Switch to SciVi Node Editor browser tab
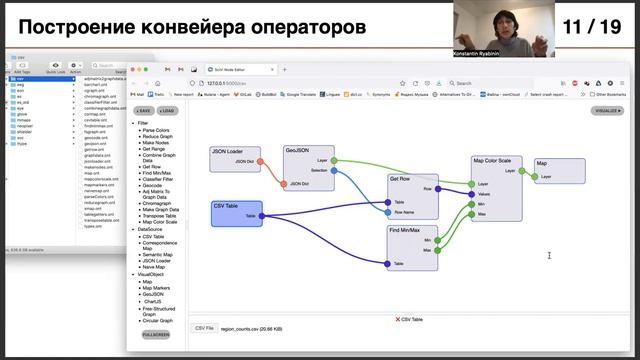This screenshot has width=640, height=360. click(240, 70)
